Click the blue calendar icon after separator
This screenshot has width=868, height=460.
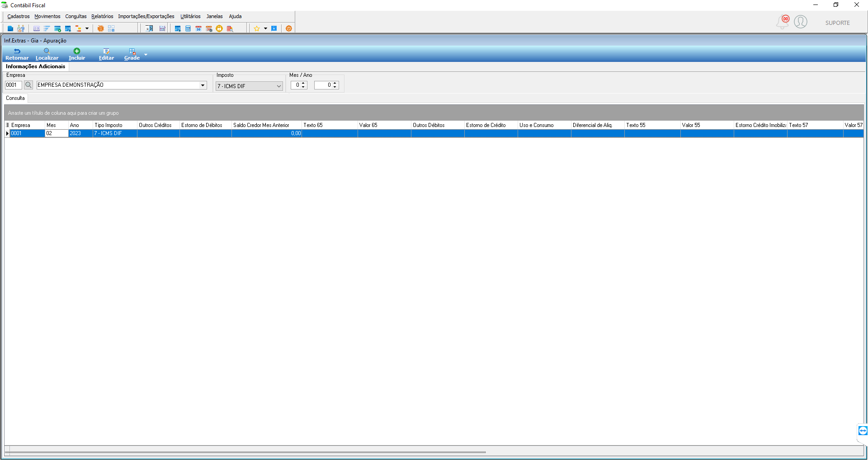178,28
